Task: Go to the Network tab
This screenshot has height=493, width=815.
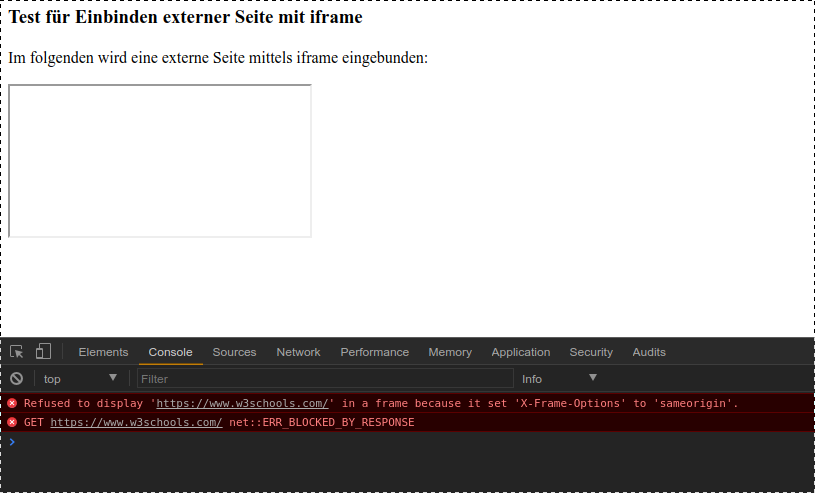Action: 298,352
